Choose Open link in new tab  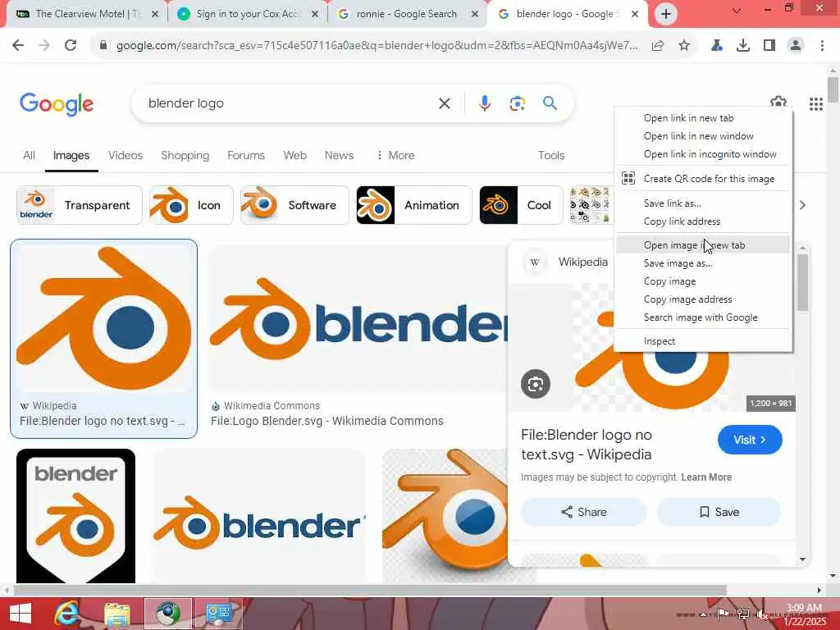703,118
